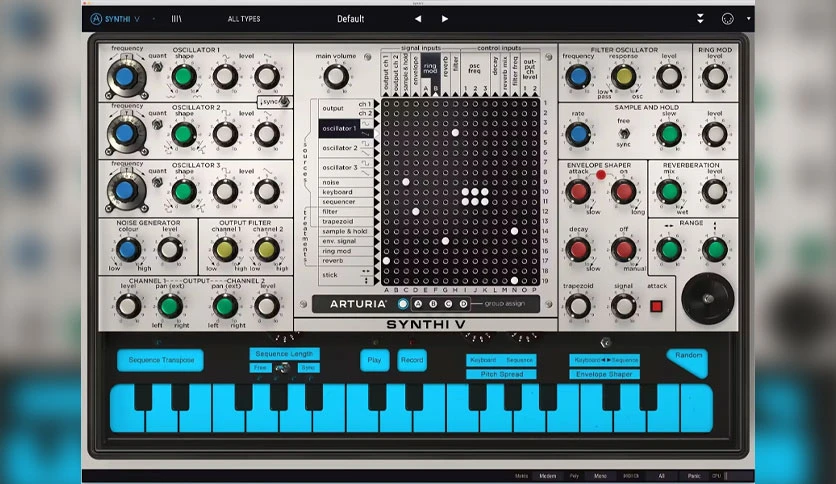
Task: Click the Envelope Shaper on knob
Action: click(x=623, y=191)
